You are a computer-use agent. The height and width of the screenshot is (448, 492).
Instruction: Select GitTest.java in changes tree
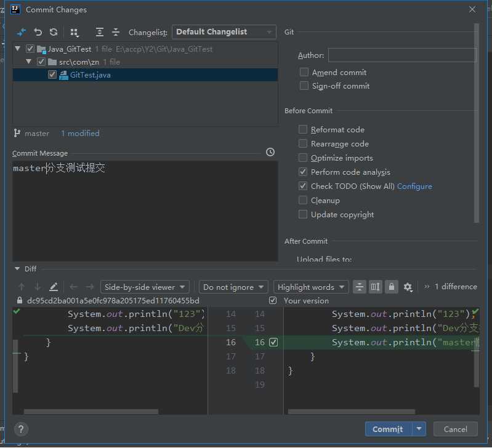tap(145, 75)
